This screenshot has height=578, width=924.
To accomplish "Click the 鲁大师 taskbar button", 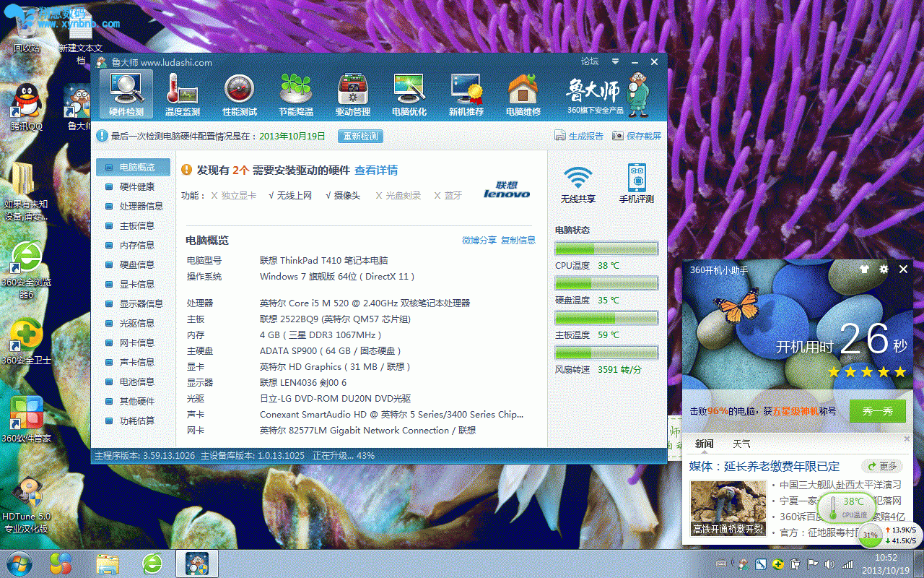I will (197, 563).
